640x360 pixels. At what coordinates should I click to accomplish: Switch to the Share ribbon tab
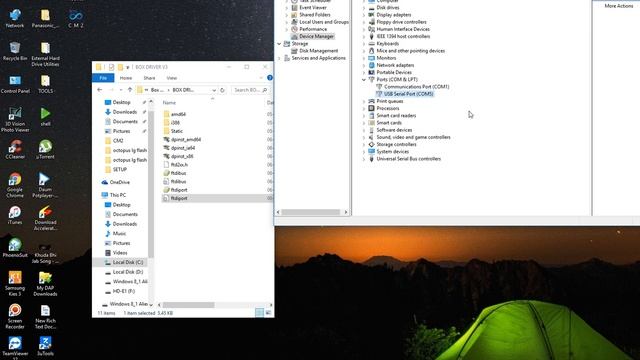149,78
